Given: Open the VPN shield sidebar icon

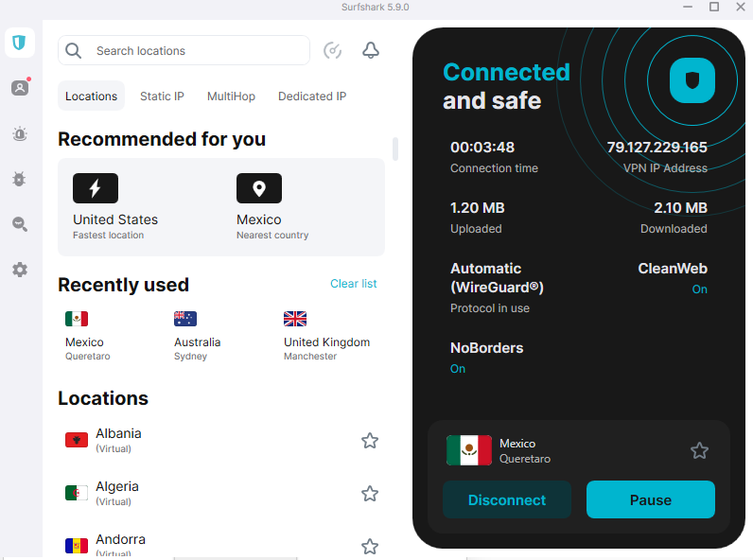Looking at the screenshot, I should 19,43.
